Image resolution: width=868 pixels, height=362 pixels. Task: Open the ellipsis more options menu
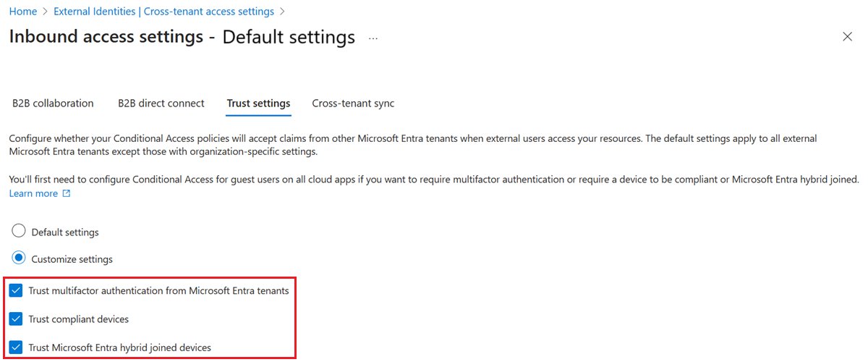373,38
